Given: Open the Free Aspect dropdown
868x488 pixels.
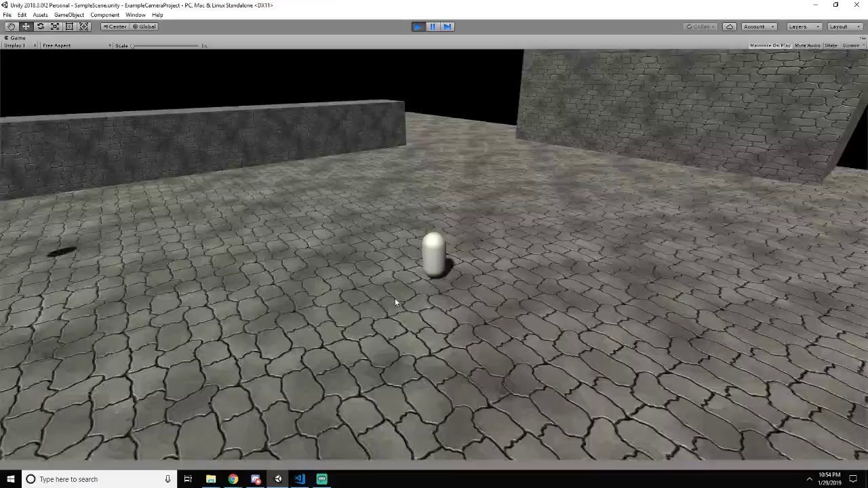Looking at the screenshot, I should coord(76,45).
